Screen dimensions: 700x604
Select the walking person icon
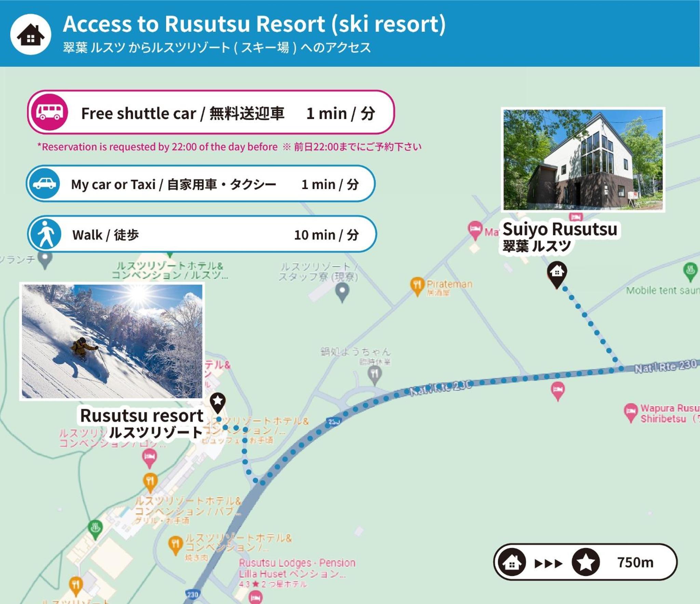(45, 234)
